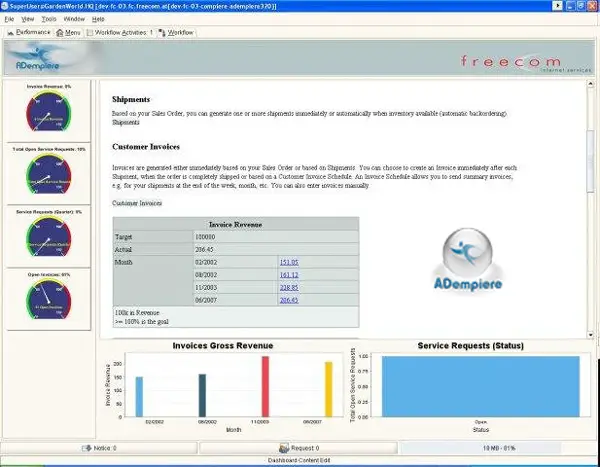Open the 206.45 revenue link for 06/2007

[x=289, y=300]
